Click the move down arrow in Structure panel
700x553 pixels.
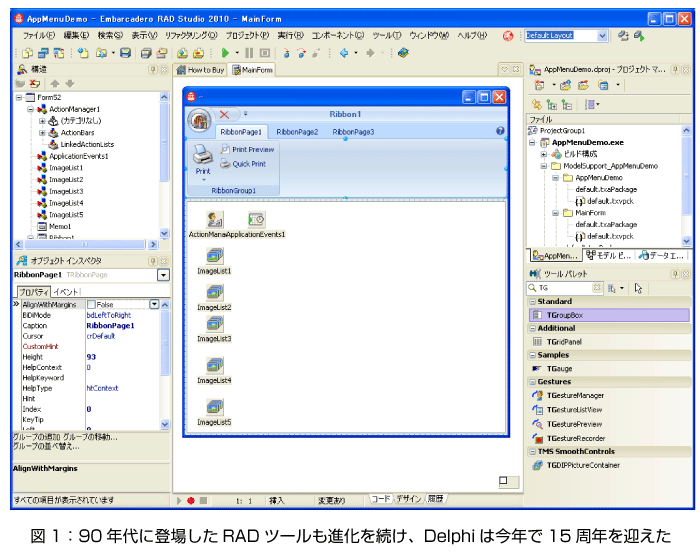pyautogui.click(x=70, y=83)
